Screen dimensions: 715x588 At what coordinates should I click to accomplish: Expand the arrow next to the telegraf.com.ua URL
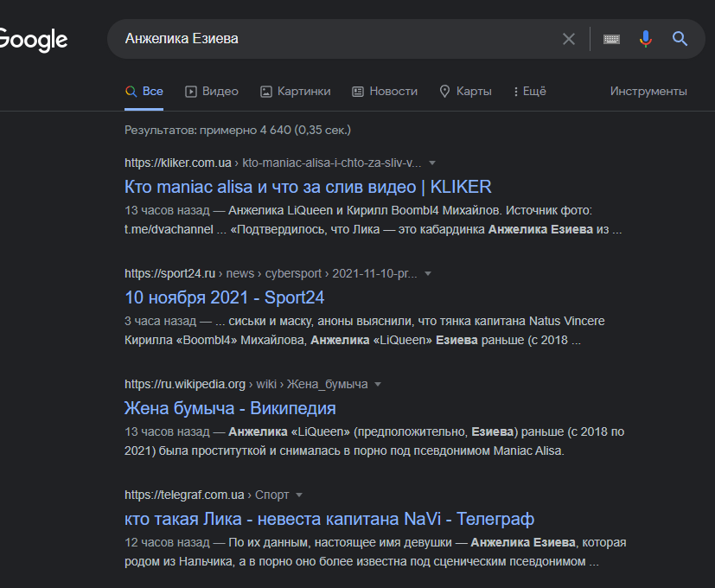pyautogui.click(x=299, y=495)
